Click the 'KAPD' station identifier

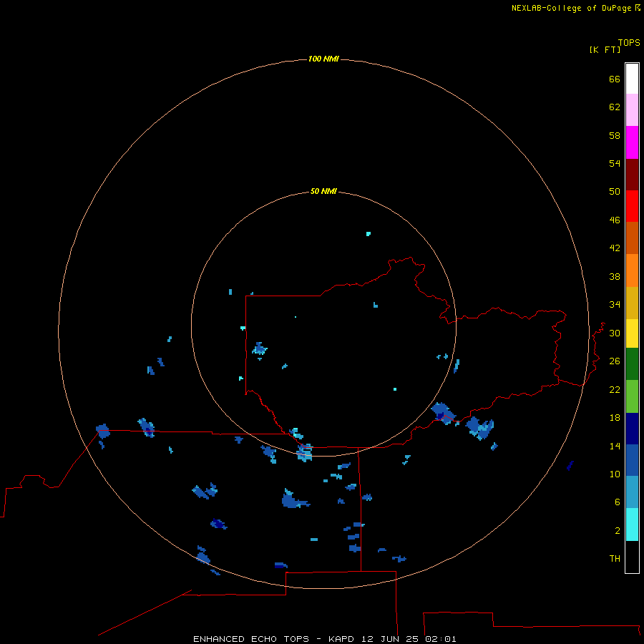pyautogui.click(x=343, y=639)
